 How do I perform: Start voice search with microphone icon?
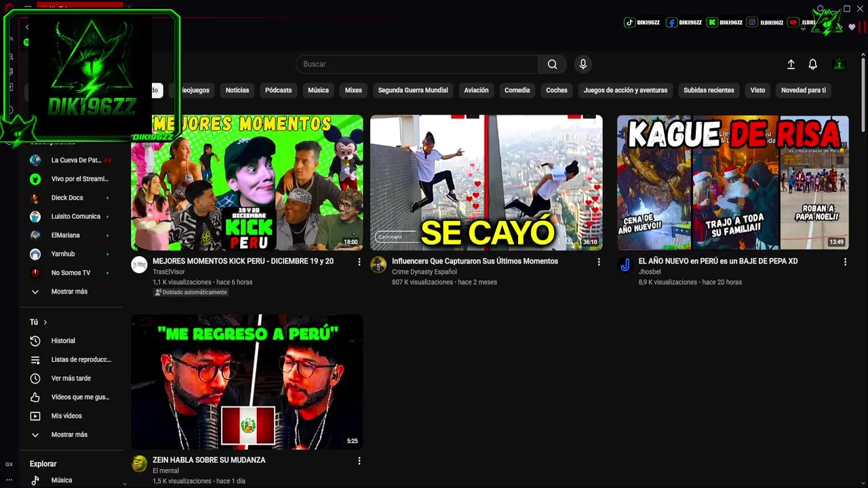(x=583, y=64)
